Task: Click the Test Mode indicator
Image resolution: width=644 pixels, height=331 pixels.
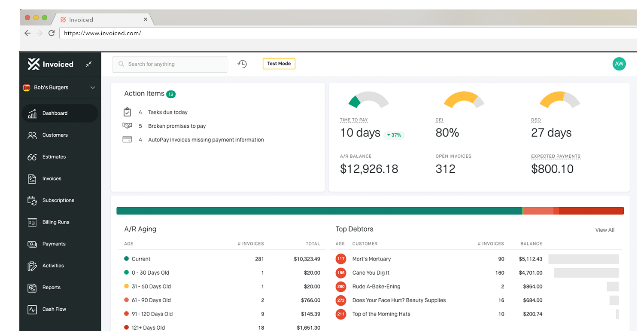Action: (x=279, y=63)
